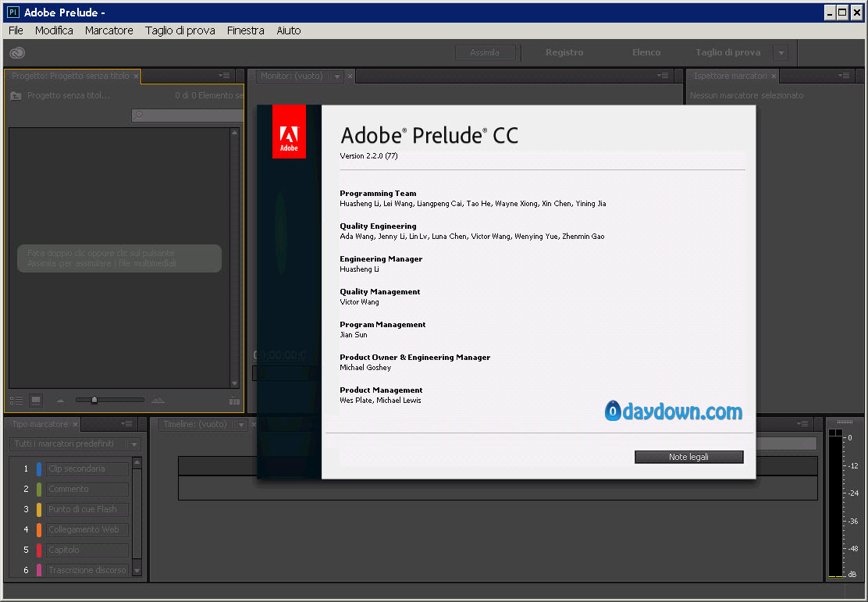Switch to Elenco workspace

pos(646,52)
